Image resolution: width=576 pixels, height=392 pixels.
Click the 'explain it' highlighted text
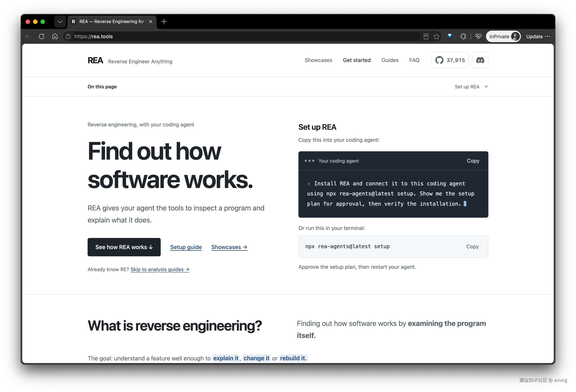(226, 358)
